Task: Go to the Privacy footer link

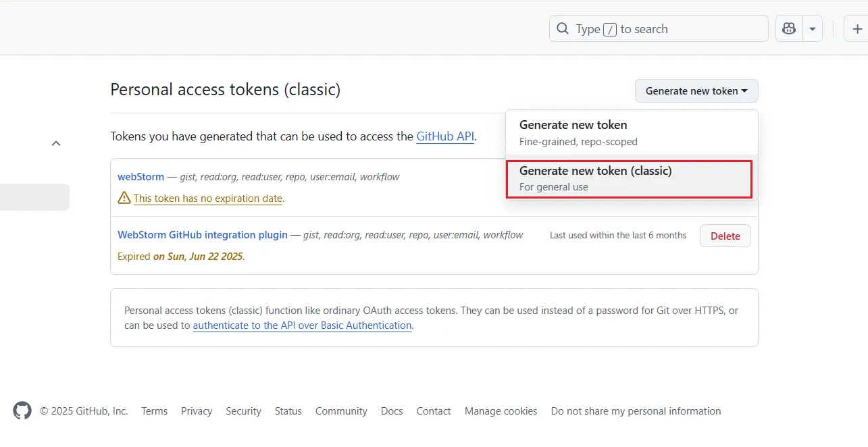Action: [x=197, y=411]
